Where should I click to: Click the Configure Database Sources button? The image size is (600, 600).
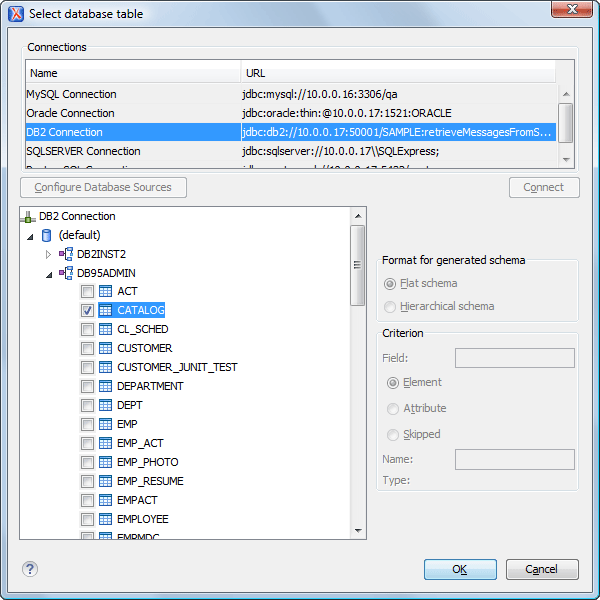(x=103, y=188)
